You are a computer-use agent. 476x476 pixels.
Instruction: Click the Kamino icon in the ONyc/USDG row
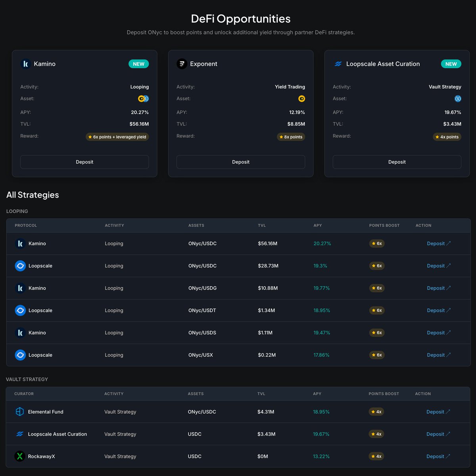point(20,288)
